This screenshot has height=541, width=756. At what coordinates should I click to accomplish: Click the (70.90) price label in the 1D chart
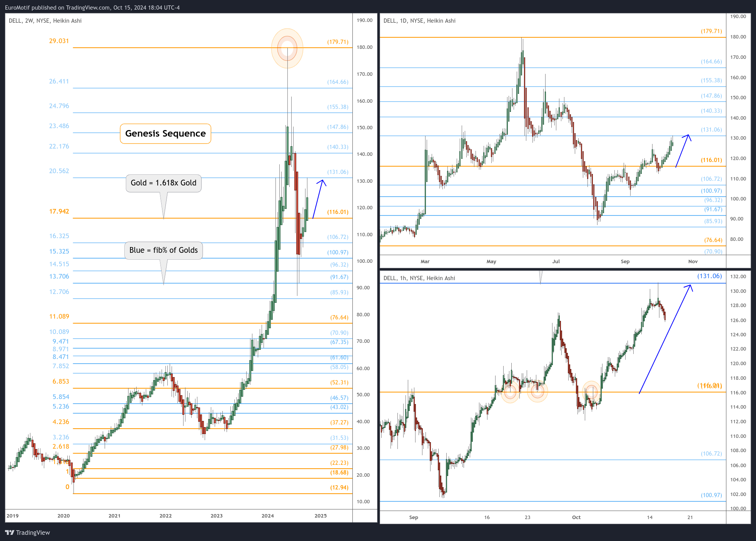click(x=713, y=252)
